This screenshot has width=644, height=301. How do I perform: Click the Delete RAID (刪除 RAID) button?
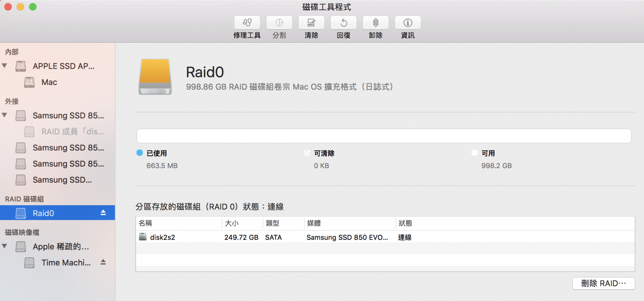click(603, 283)
